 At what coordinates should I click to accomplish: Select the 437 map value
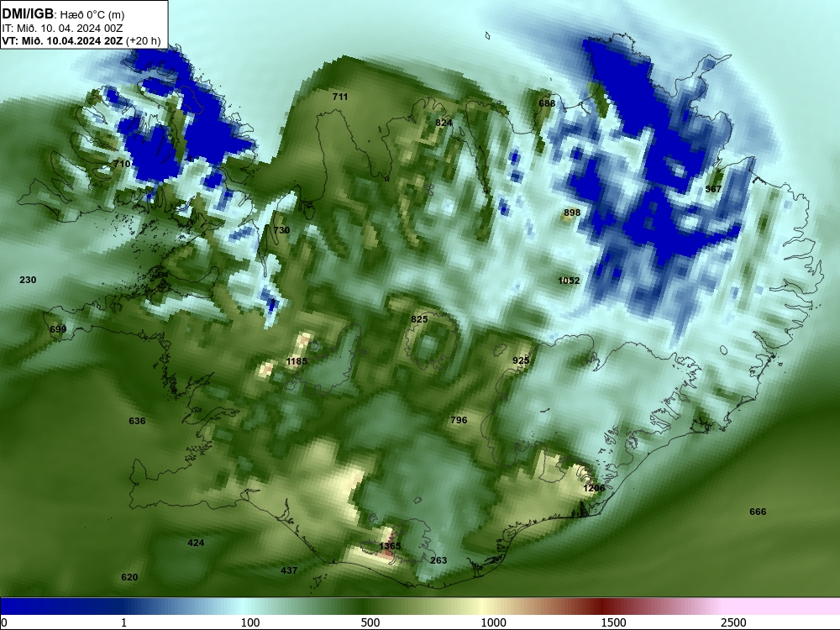point(289,570)
